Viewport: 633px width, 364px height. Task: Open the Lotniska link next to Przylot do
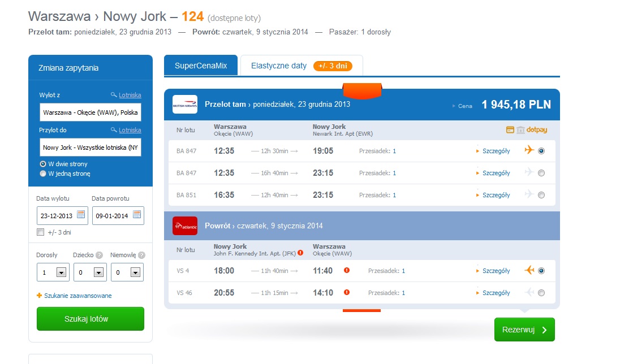(130, 131)
